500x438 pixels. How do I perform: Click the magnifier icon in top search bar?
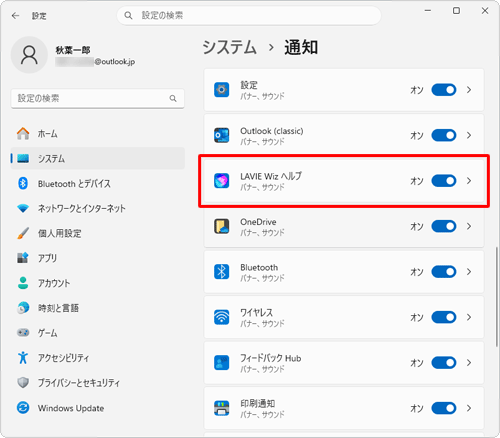(128, 15)
